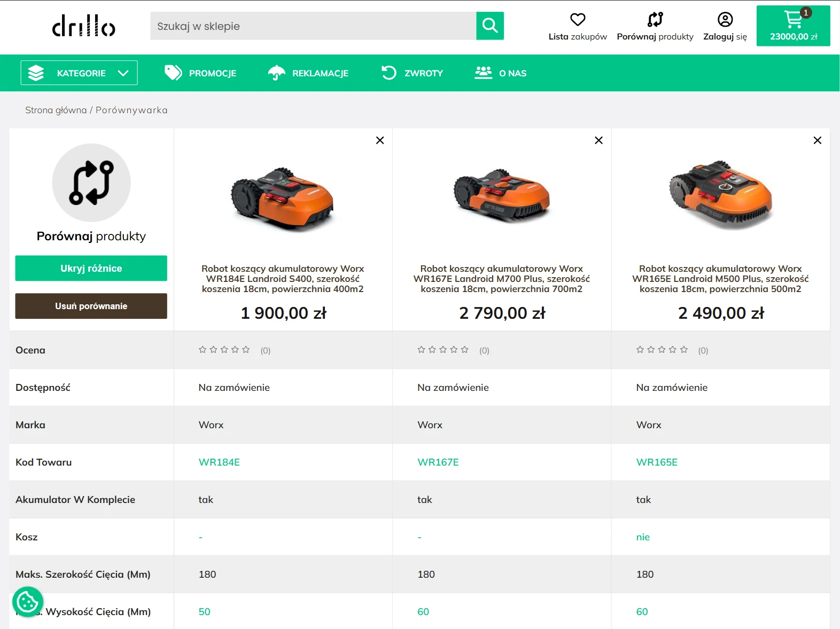This screenshot has width=840, height=629.
Task: Open the Reklamacje menu item
Action: click(308, 73)
